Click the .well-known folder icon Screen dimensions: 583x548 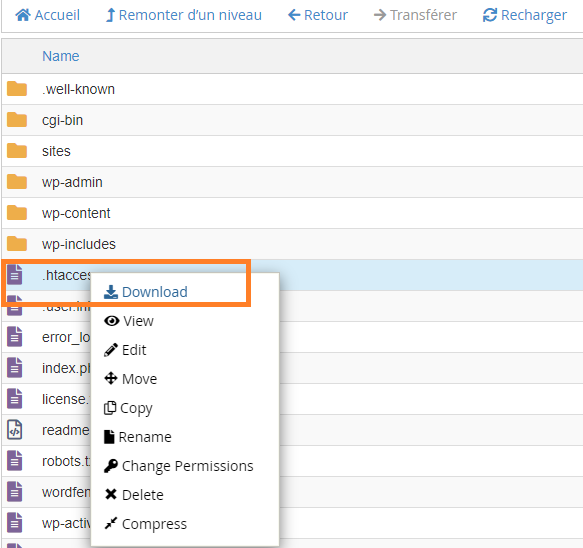pos(17,89)
